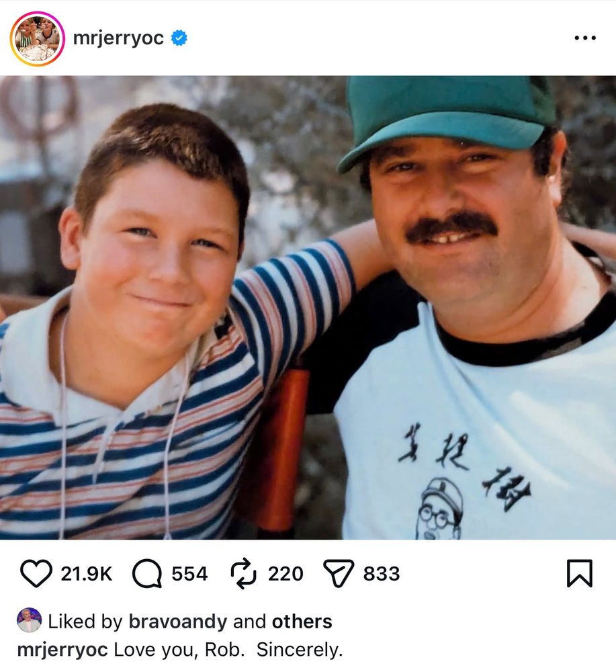Click the 220 reposts count
The height and width of the screenshot is (672, 616).
coord(285,574)
